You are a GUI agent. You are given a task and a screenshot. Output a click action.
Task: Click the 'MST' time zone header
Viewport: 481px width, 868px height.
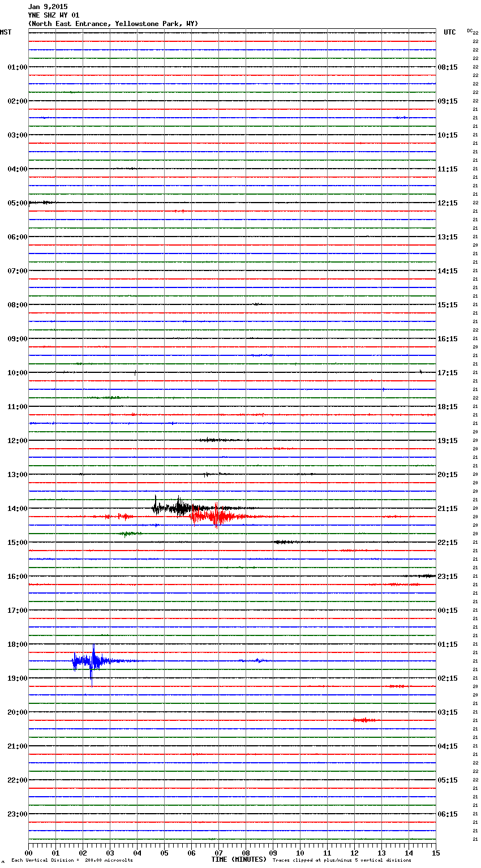coord(6,32)
